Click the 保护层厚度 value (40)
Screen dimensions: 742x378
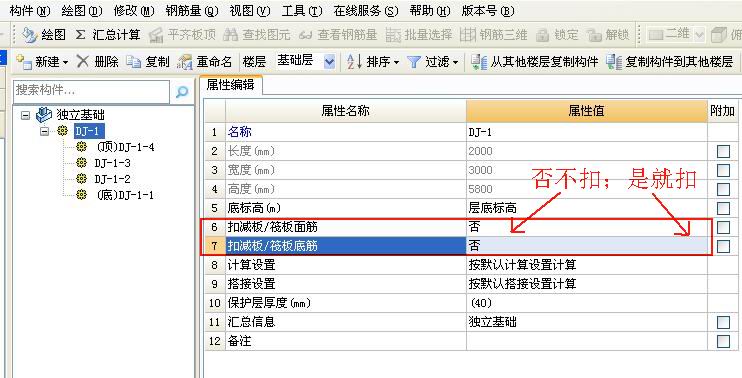[587, 303]
